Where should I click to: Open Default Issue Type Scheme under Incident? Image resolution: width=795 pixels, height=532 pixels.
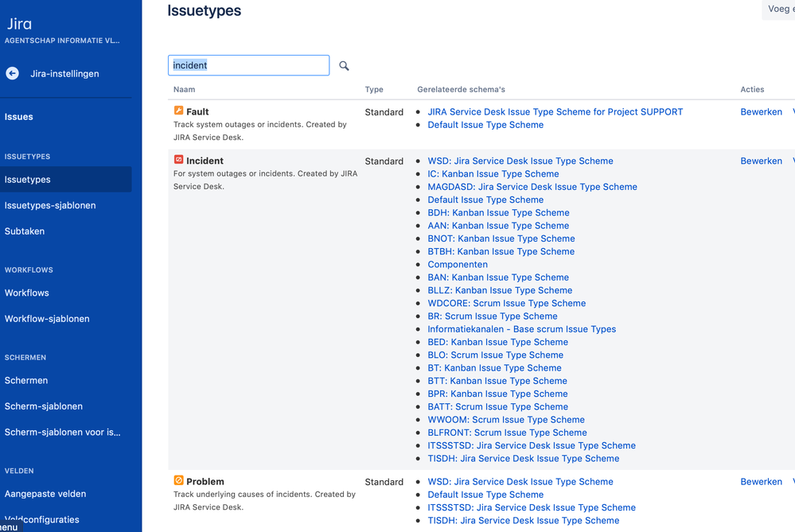(x=485, y=200)
